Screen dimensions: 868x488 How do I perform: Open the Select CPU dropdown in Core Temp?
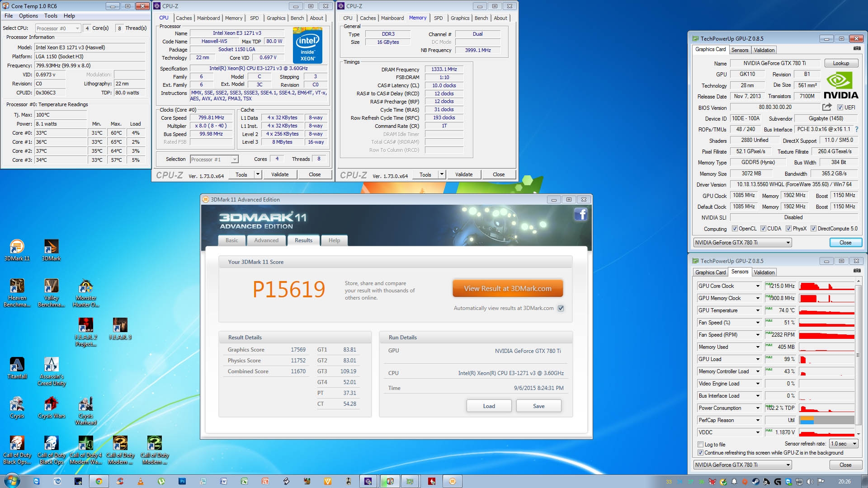[58, 28]
